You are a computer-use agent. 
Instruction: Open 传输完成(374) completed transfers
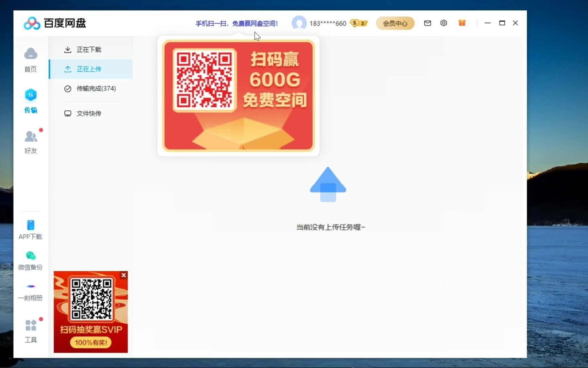[x=91, y=89]
